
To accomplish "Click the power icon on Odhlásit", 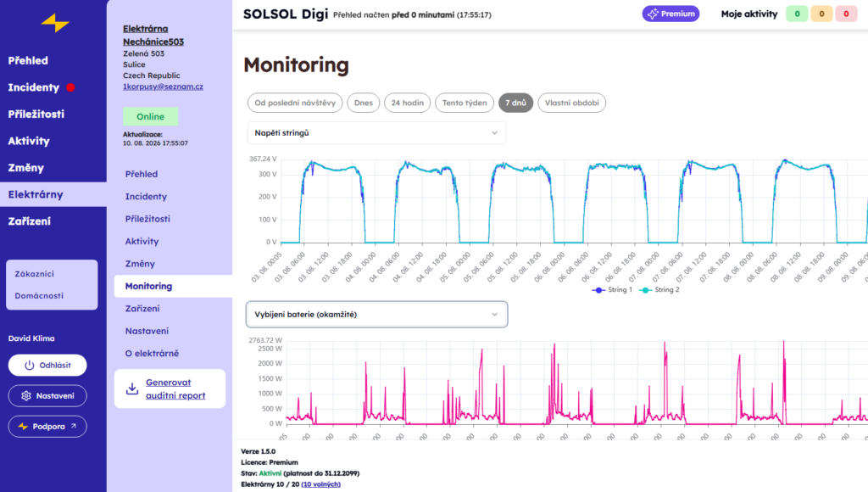I will coord(30,365).
